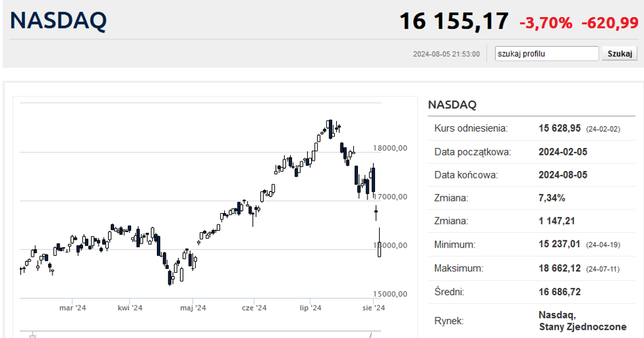Select the Kurs odniesienia value 15 628,95

[560, 128]
